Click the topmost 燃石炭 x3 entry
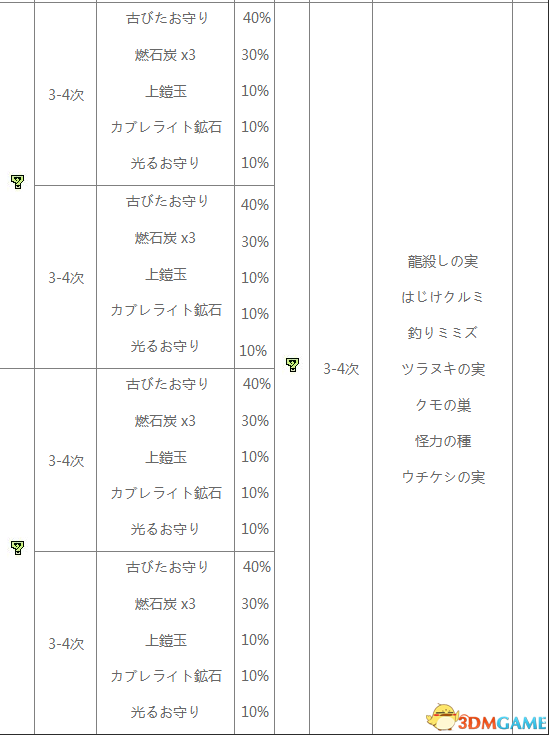 (165, 55)
